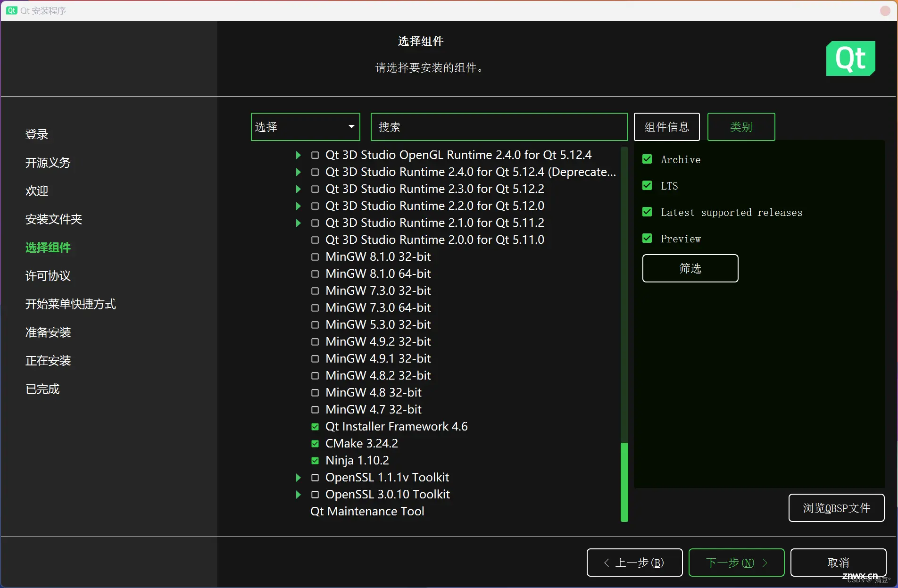Expand Qt 3D Studio Runtime 2.3.0 node
898x588 pixels.
tap(298, 189)
